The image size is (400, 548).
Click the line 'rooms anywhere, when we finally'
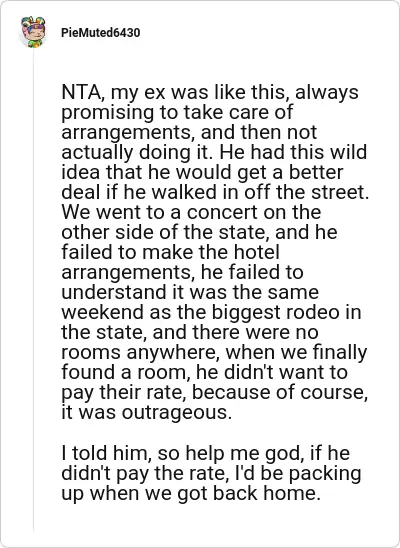pos(214,352)
